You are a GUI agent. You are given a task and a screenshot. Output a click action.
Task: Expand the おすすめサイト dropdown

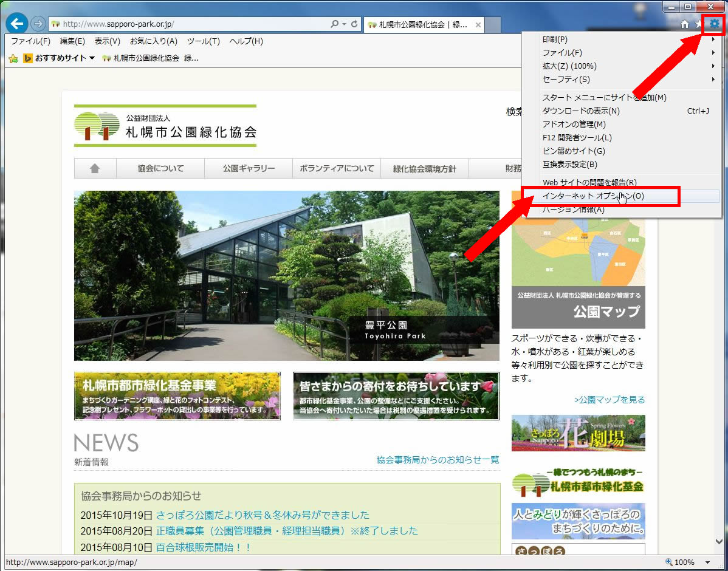[92, 58]
